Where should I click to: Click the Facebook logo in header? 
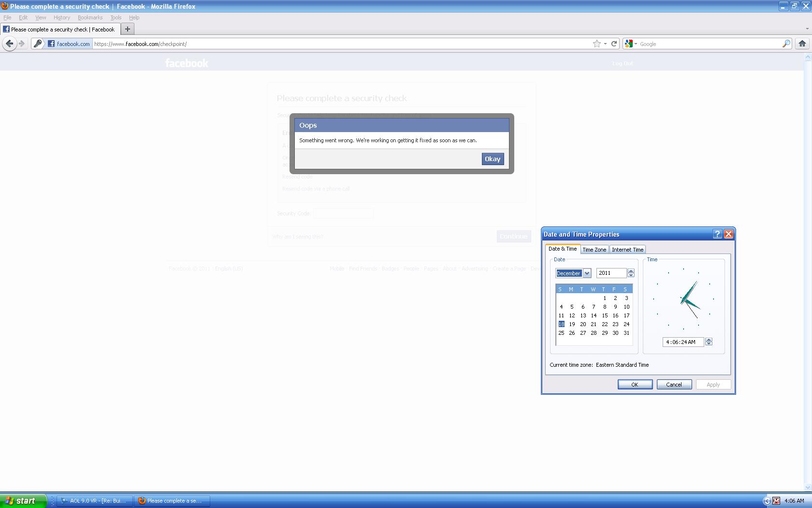point(187,63)
